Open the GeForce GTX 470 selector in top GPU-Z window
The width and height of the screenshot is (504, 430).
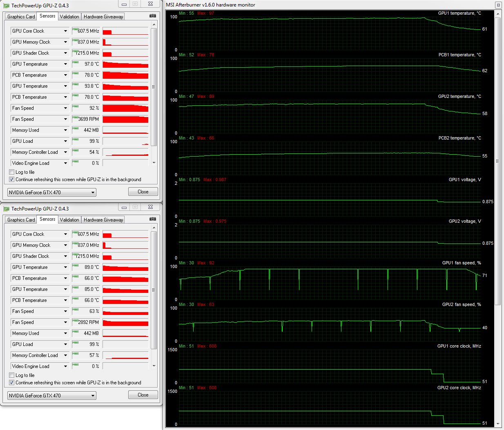52,193
